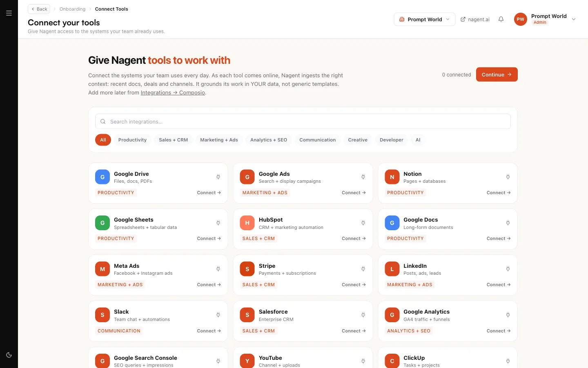Connect Salesforce
This screenshot has width=588, height=368.
click(354, 331)
